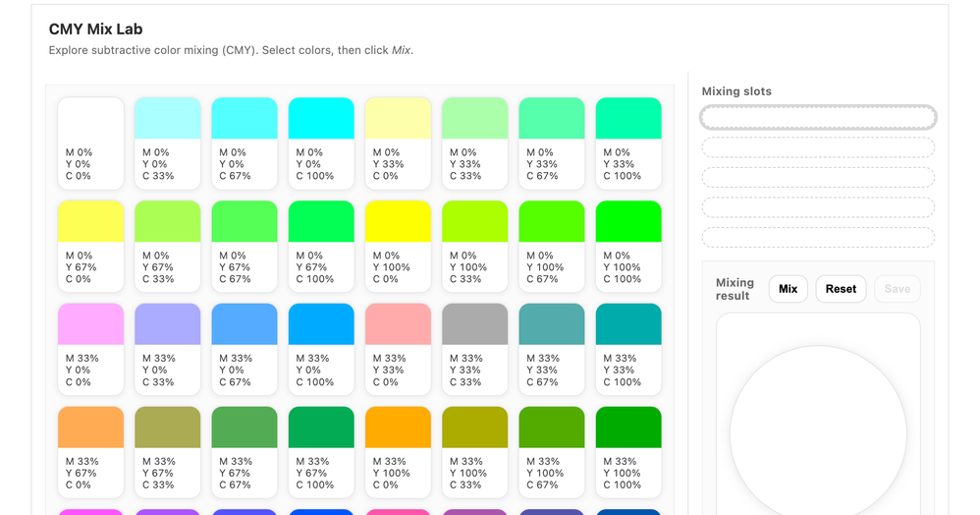Pick orange swatch M 33% Y 100% C 0%
The height and width of the screenshot is (515, 980).
pyautogui.click(x=398, y=451)
